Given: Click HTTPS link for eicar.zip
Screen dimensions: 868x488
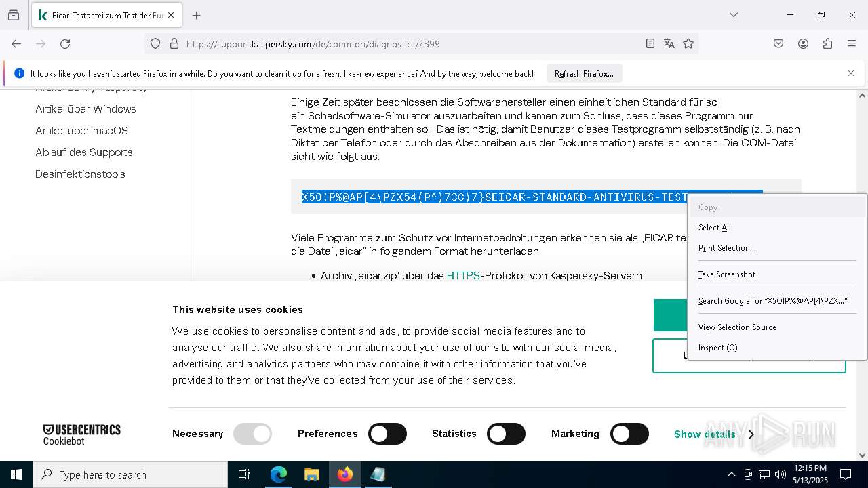Looking at the screenshot, I should click(463, 275).
